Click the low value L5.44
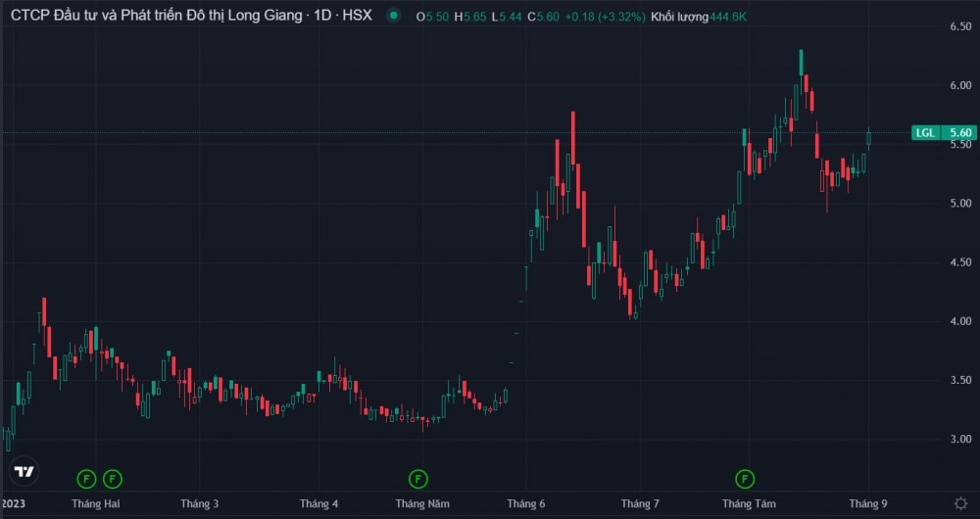The height and width of the screenshot is (519, 980). point(507,17)
